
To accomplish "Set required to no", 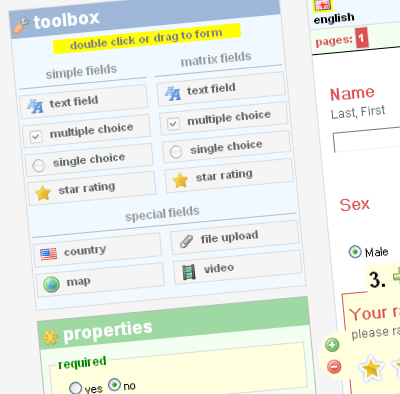I will pos(114,385).
